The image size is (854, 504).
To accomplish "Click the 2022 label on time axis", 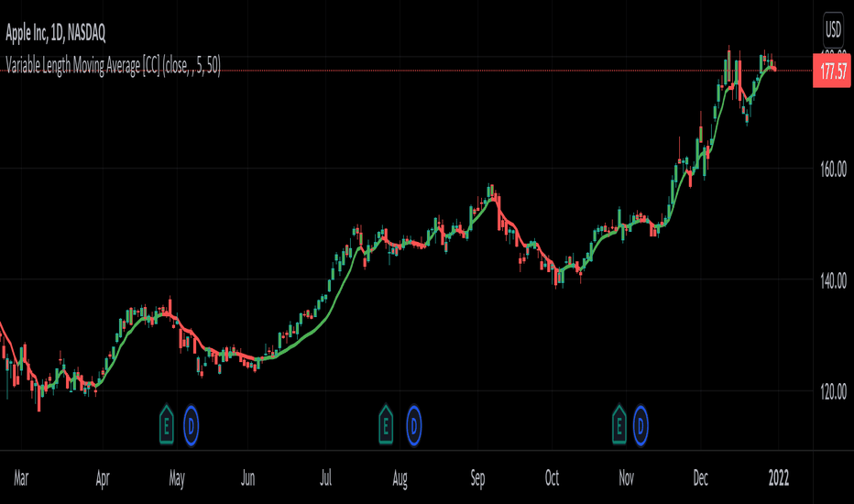I will pos(778,478).
